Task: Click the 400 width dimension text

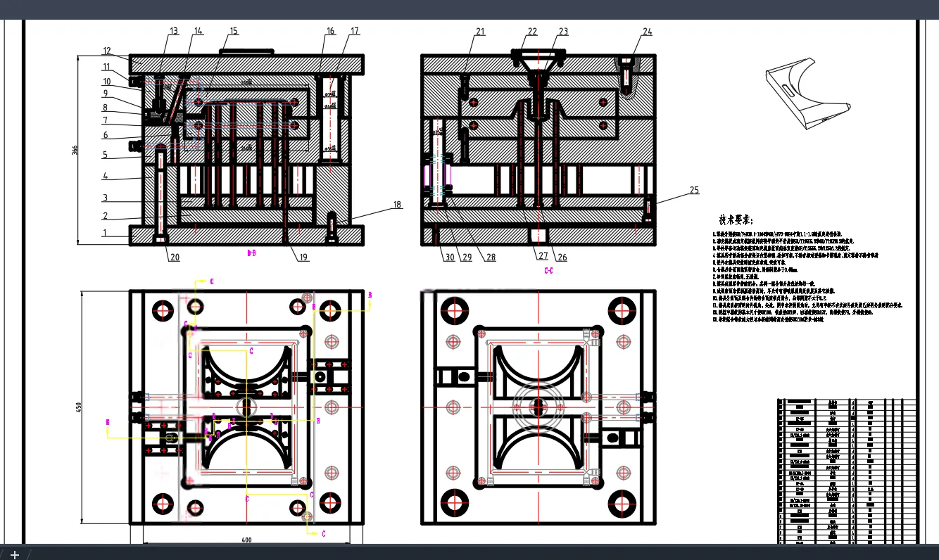Action: point(246,540)
